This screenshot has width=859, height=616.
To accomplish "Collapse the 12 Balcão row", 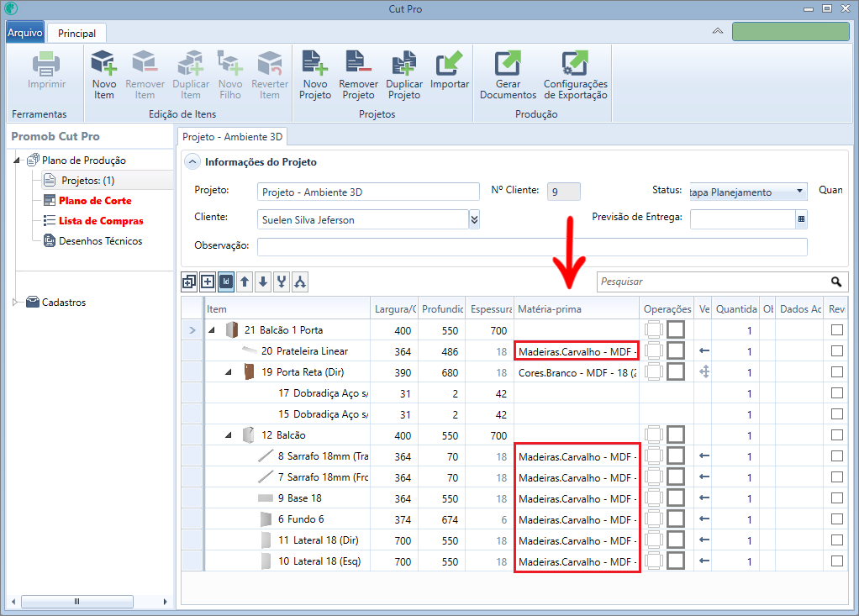I will pos(229,435).
